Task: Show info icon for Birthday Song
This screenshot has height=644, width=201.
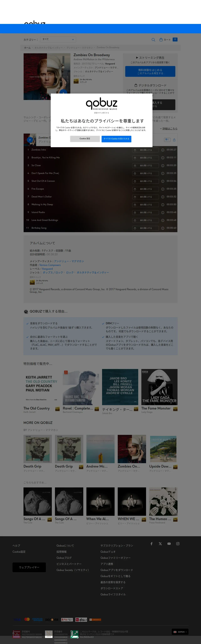Action: (163, 228)
